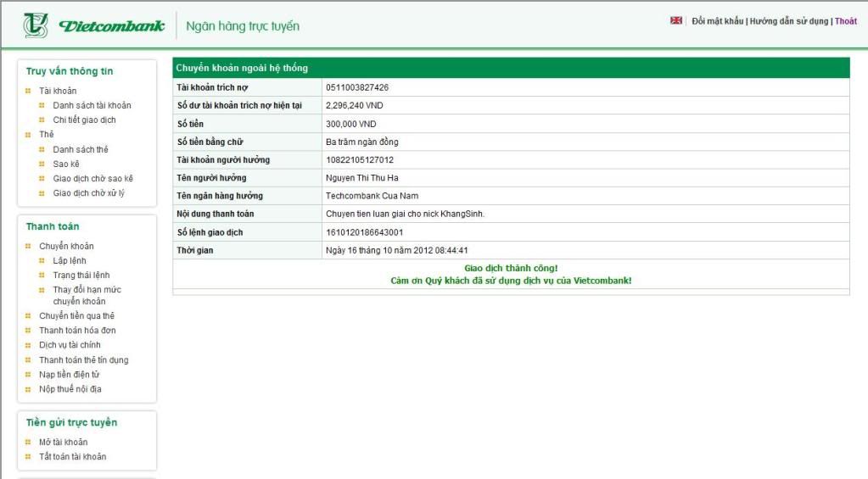The height and width of the screenshot is (479, 868).
Task: Click the Vietcombank logo emblem
Action: pos(36,25)
